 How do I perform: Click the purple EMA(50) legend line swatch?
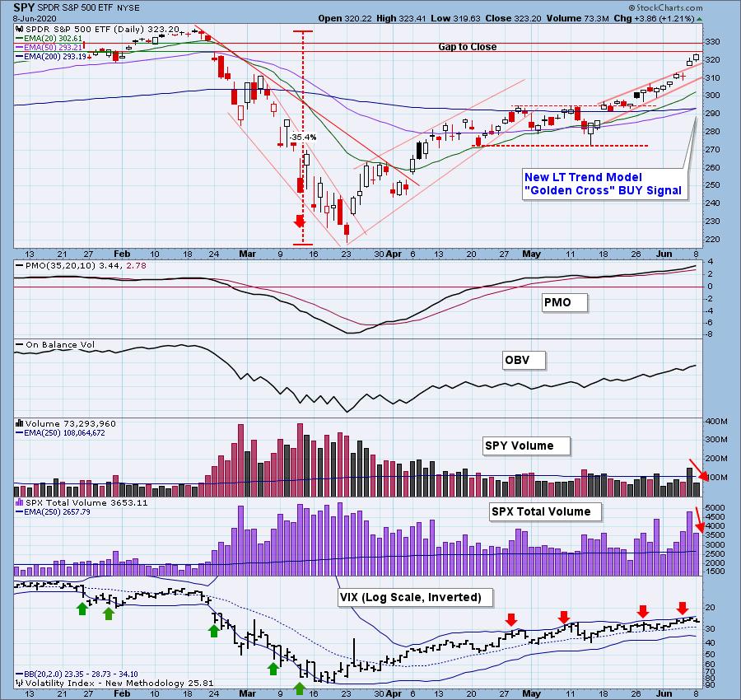coord(20,48)
